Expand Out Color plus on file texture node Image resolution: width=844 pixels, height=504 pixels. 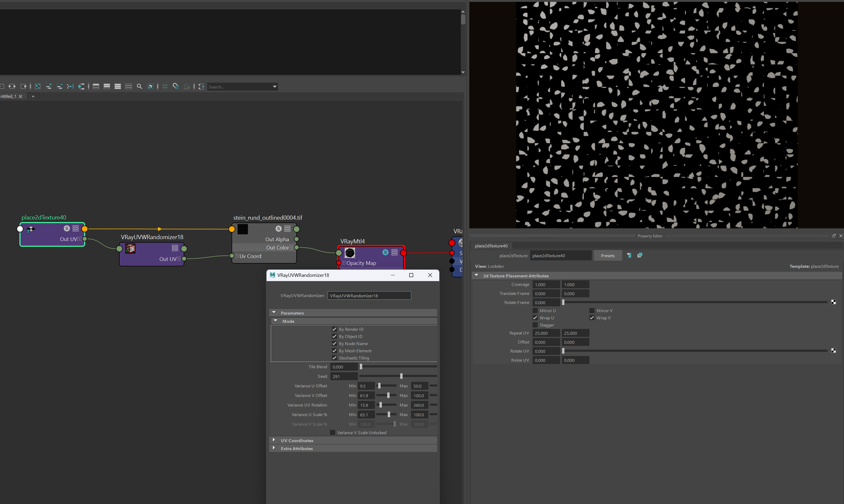[x=292, y=248]
